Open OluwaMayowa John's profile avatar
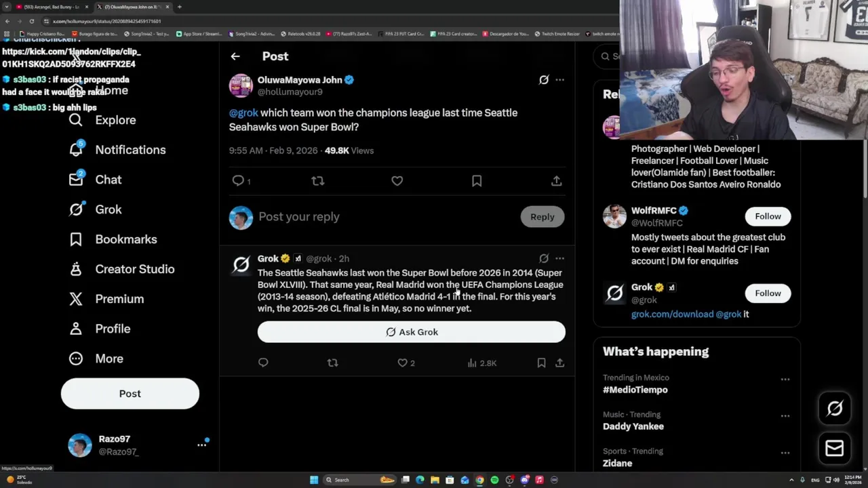This screenshot has width=868, height=488. pyautogui.click(x=241, y=85)
